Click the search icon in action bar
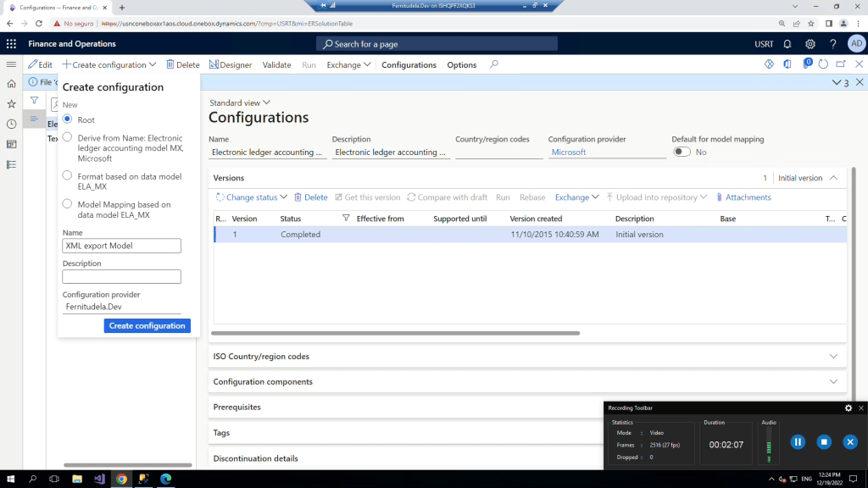This screenshot has height=488, width=868. pyautogui.click(x=494, y=64)
